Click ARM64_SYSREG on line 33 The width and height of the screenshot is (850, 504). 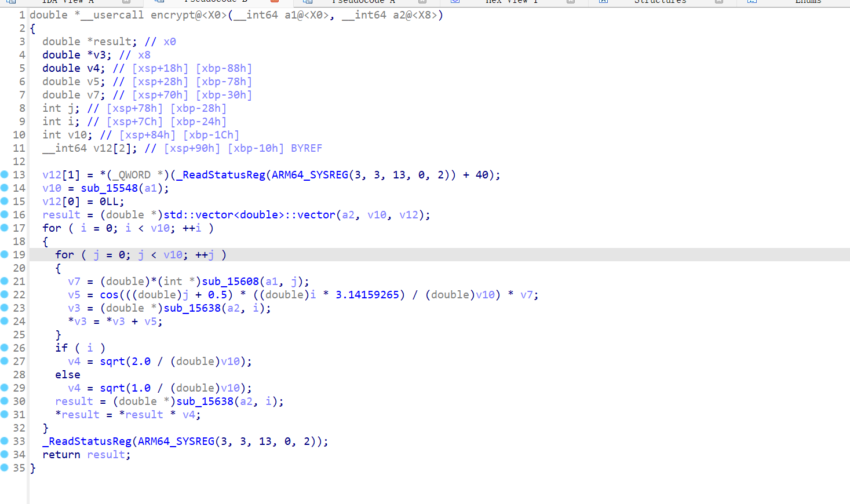coord(176,441)
